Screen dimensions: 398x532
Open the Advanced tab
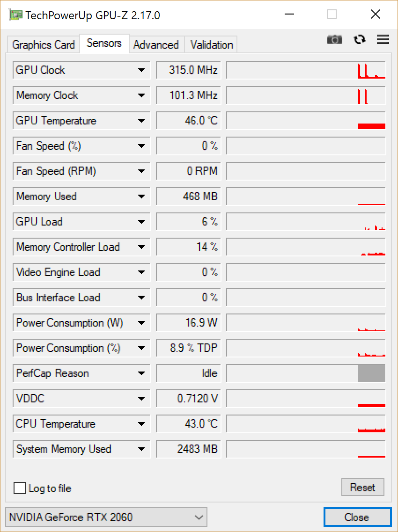(x=156, y=44)
